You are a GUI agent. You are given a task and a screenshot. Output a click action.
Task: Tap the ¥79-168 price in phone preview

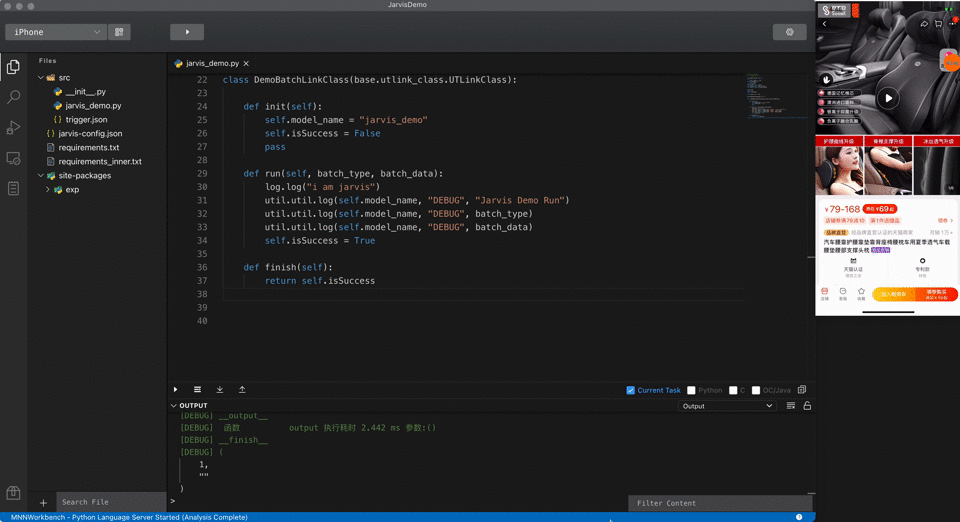pos(842,209)
